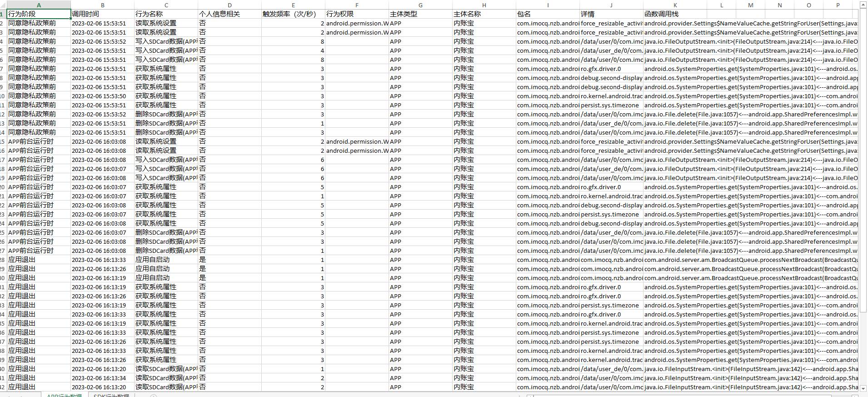Select the time cell 2023-02-06 15:53:50
This screenshot has height=397, width=868.
[103, 96]
